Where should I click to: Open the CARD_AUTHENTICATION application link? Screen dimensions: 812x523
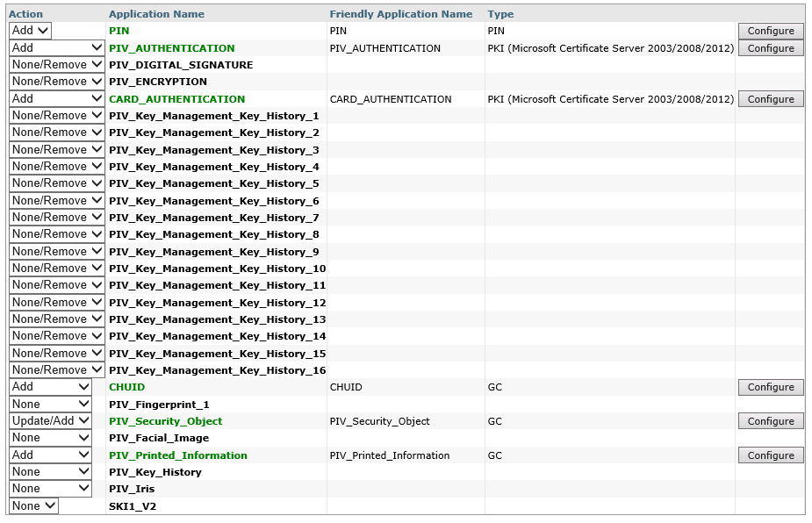pyautogui.click(x=177, y=98)
